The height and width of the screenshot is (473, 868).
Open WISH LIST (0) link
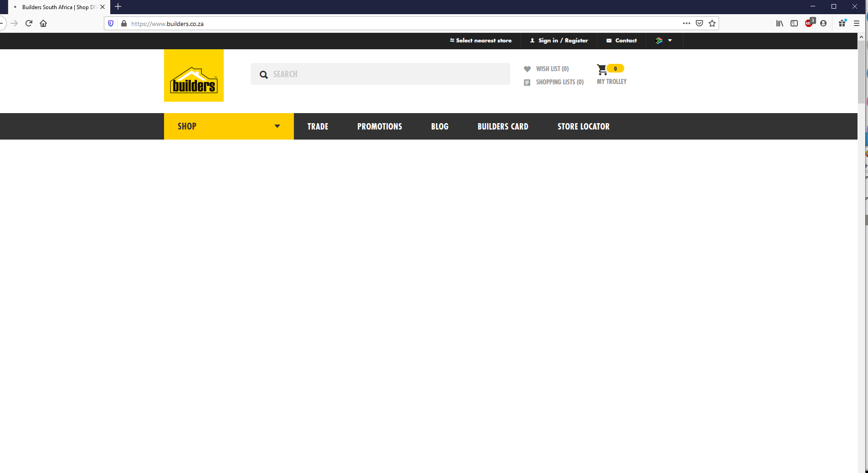552,69
